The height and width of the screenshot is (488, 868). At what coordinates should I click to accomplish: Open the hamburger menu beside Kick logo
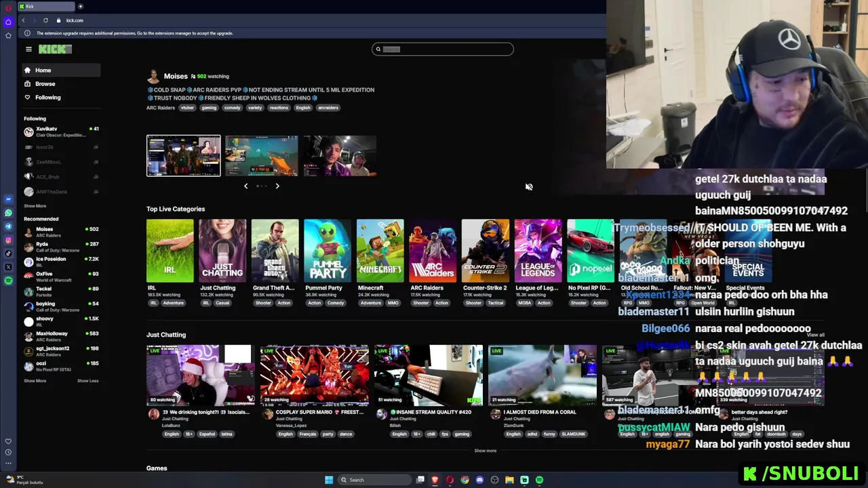[28, 49]
